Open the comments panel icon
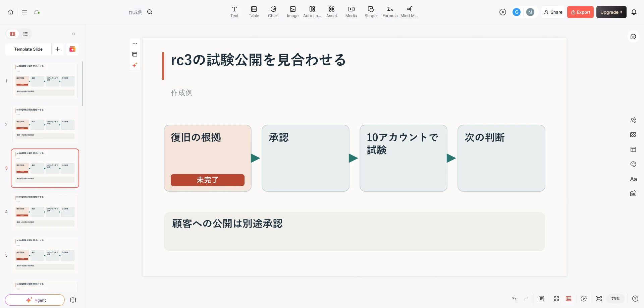 coord(633,37)
